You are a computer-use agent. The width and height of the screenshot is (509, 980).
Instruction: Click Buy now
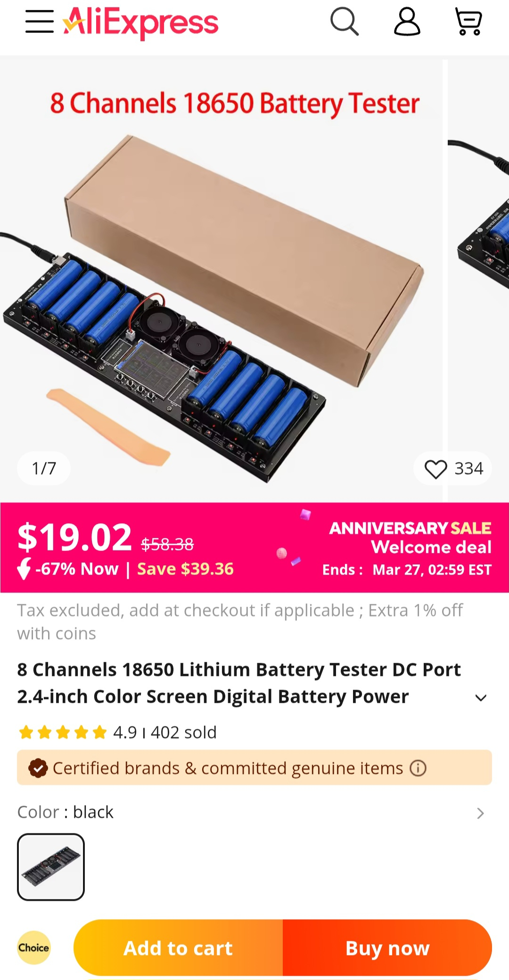pyautogui.click(x=387, y=948)
